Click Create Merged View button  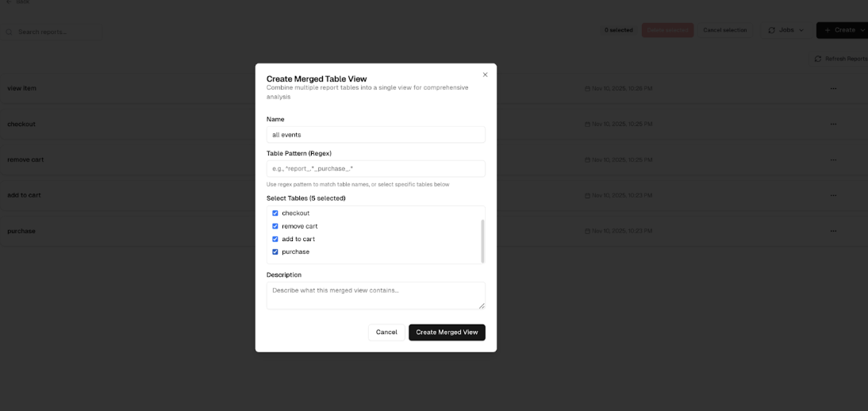(x=447, y=332)
